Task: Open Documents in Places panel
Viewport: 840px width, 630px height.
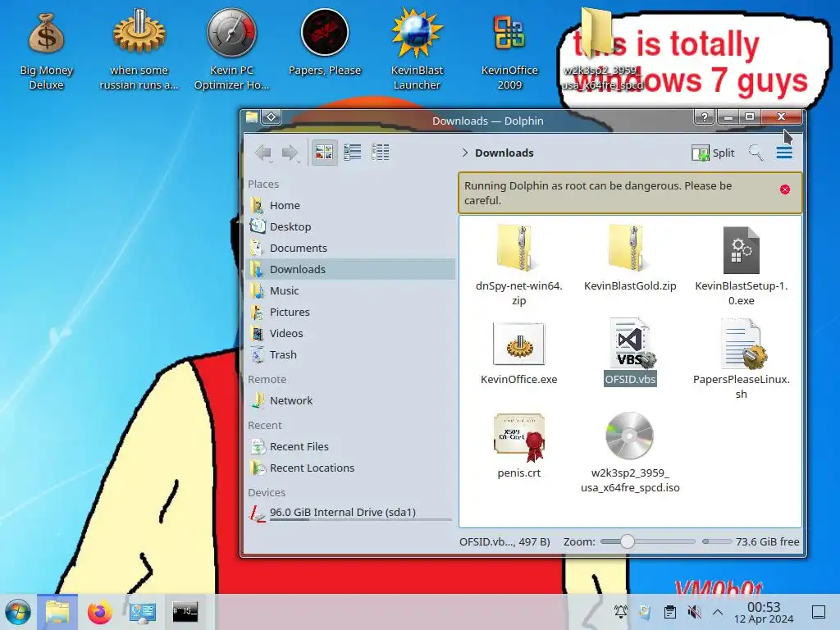Action: click(352, 248)
